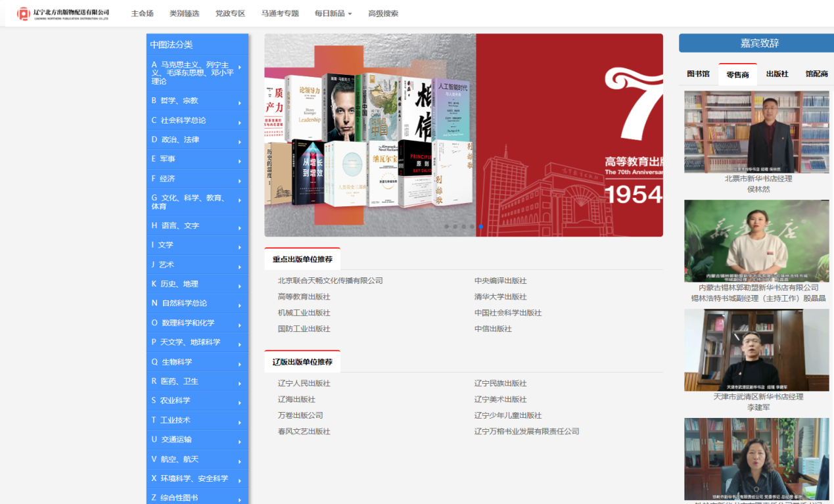This screenshot has width=834, height=504.
Task: Select the active blue carousel indicator dot
Action: tap(481, 227)
